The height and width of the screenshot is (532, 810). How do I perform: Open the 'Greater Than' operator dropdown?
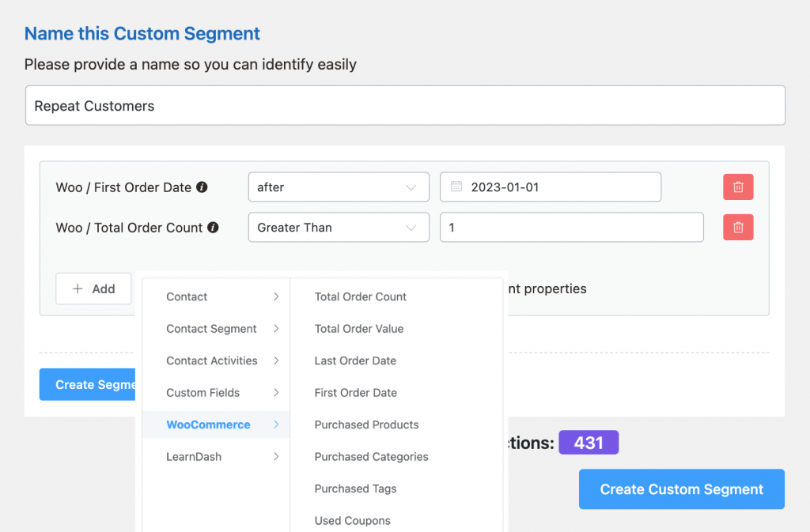pos(339,227)
